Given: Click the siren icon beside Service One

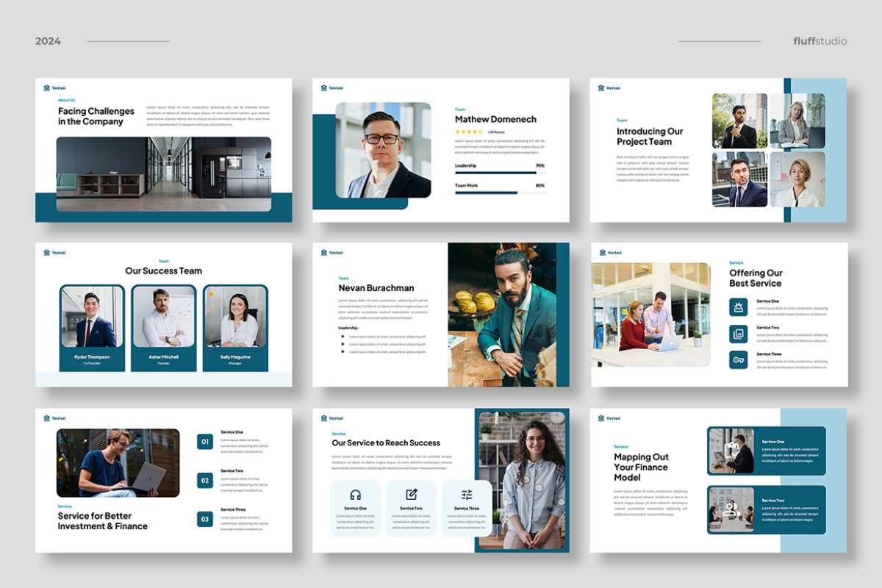Looking at the screenshot, I should click(x=739, y=307).
